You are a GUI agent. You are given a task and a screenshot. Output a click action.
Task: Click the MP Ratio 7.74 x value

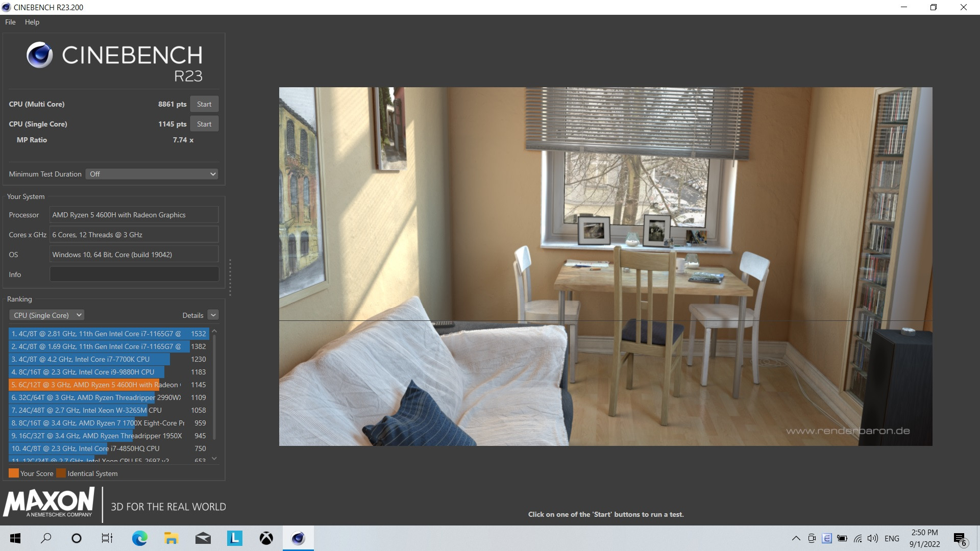point(183,140)
